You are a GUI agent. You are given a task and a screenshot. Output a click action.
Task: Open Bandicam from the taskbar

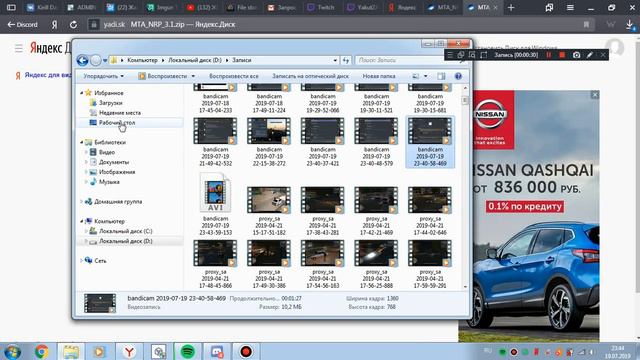coord(246,352)
